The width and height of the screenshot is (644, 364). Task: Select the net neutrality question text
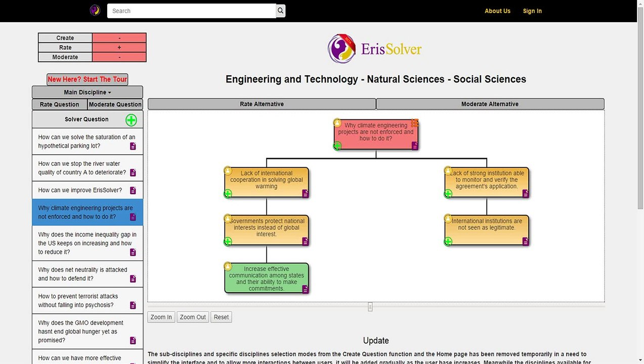tap(82, 274)
